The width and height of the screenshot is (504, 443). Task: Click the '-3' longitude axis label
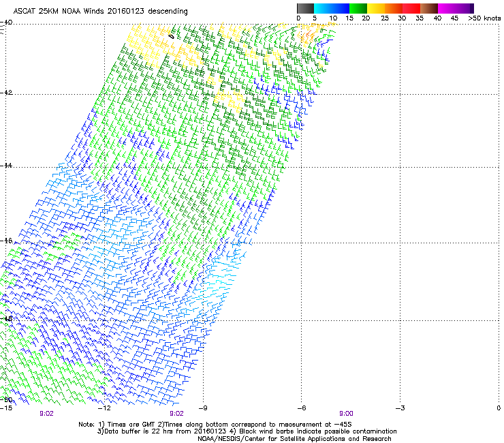click(400, 408)
